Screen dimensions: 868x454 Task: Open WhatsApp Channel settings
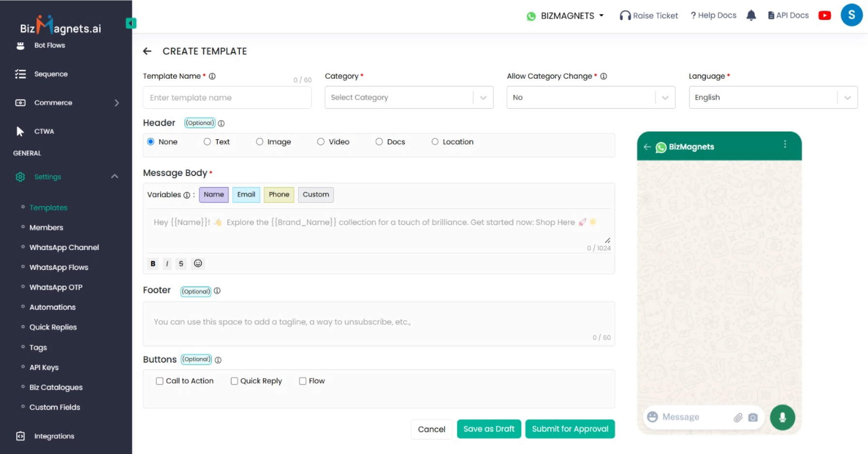[x=64, y=247]
